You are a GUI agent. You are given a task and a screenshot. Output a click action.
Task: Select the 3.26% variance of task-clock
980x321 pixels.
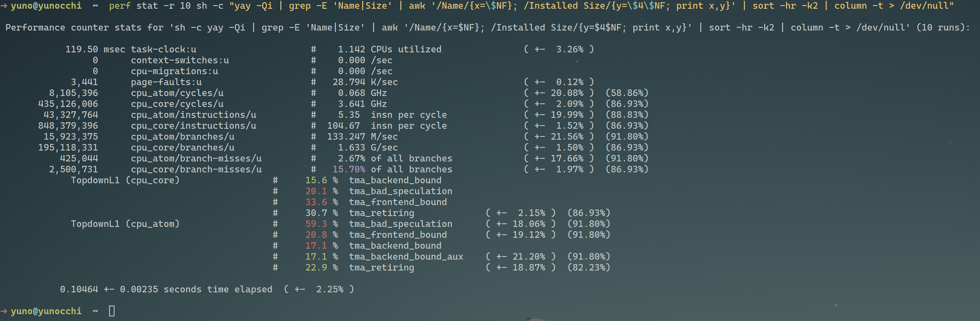coord(570,49)
